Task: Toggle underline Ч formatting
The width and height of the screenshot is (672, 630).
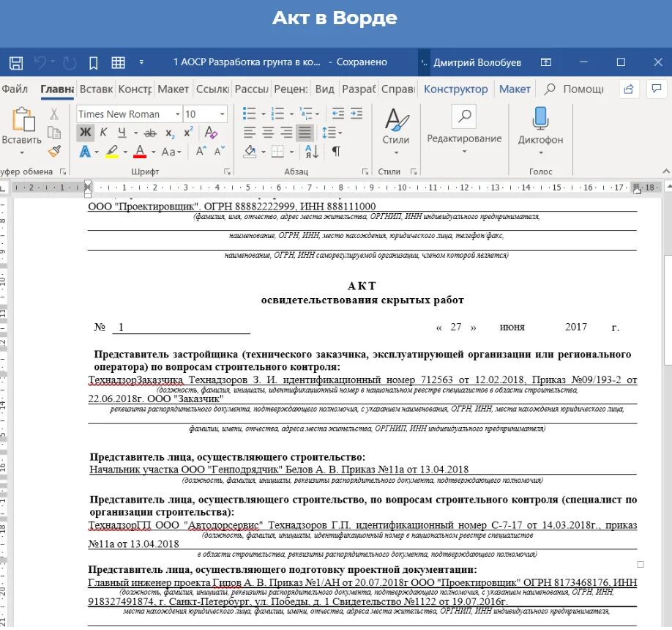Action: click(x=122, y=133)
